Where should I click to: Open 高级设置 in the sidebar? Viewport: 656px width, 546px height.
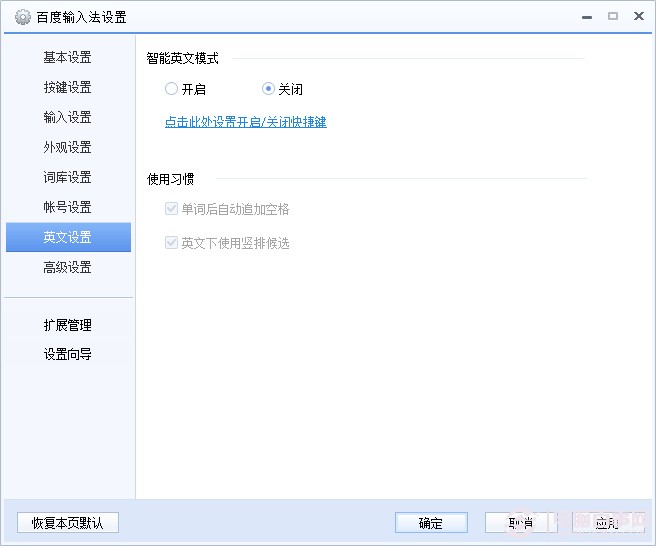click(67, 267)
